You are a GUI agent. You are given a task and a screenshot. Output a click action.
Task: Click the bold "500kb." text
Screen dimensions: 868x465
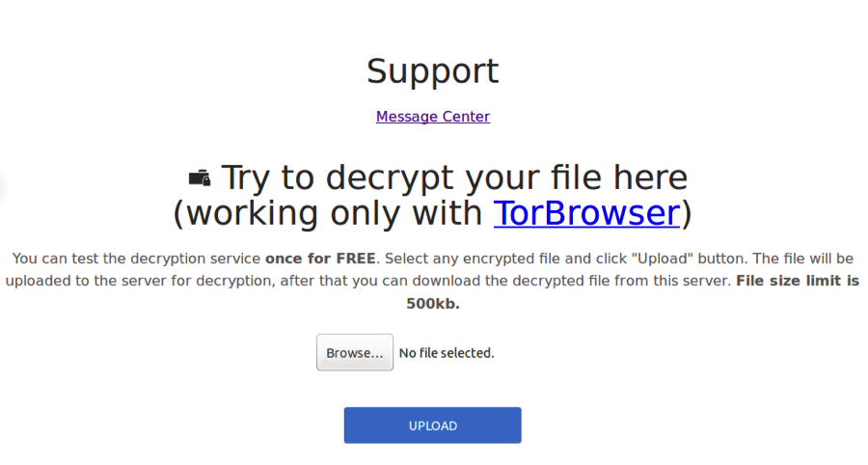(433, 304)
